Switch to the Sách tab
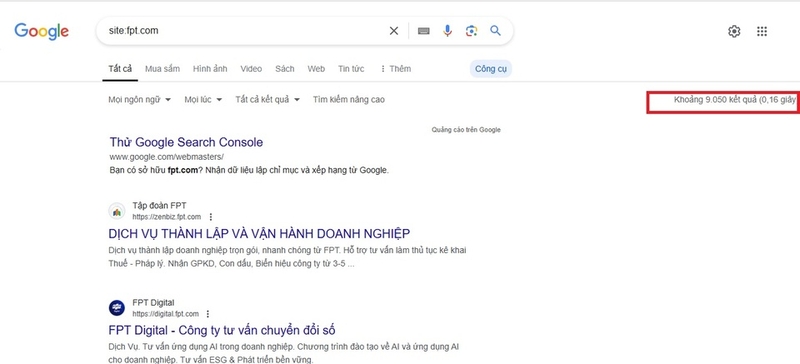The height and width of the screenshot is (364, 800). tap(285, 68)
